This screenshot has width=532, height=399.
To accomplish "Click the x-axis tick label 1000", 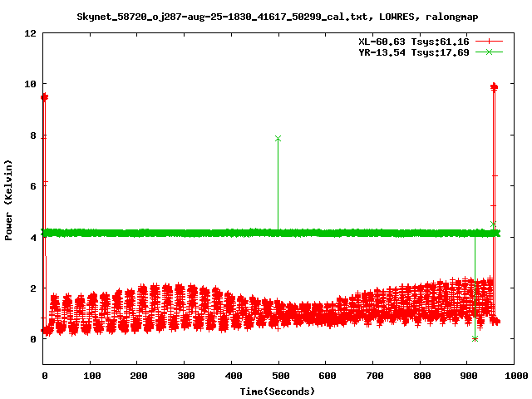I will point(516,376).
